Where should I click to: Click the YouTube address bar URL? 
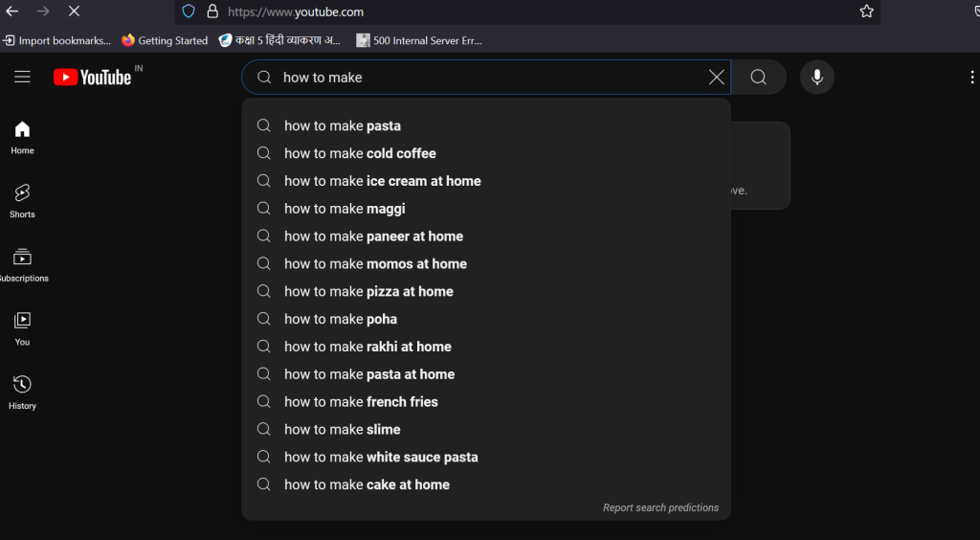point(296,11)
